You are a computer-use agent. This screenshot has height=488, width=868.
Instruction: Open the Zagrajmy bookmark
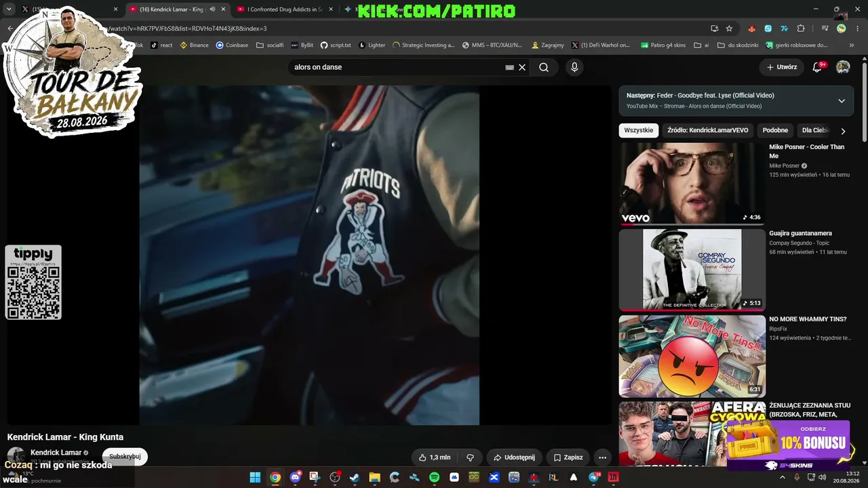click(x=547, y=45)
